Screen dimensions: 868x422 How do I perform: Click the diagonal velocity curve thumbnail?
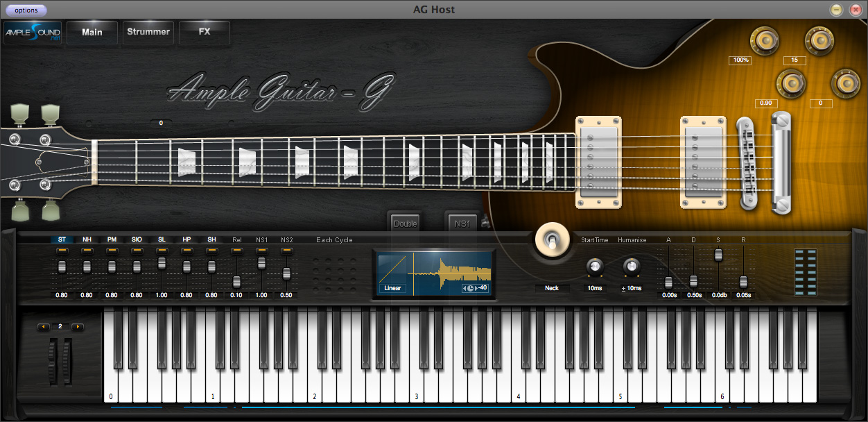(392, 267)
